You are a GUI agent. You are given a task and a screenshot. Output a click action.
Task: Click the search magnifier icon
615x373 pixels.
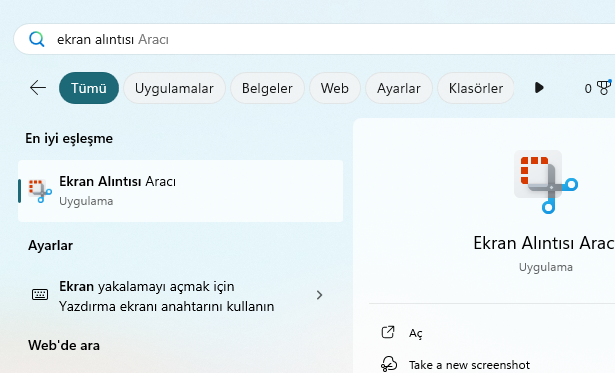tap(36, 39)
